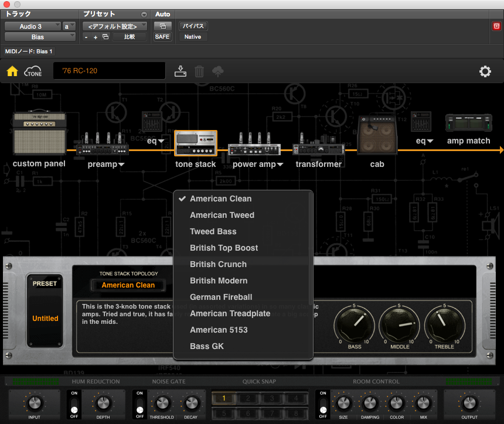Open the first eq module after preamp

(152, 122)
